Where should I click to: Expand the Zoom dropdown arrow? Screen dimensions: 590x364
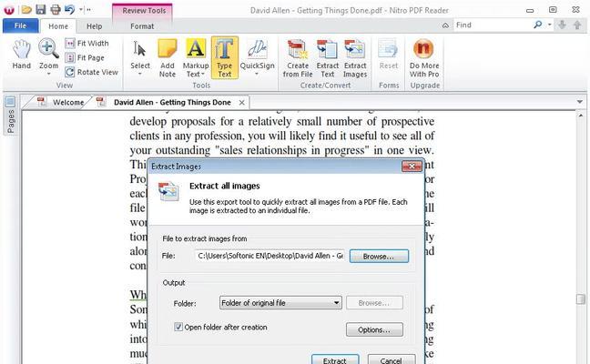click(x=48, y=74)
